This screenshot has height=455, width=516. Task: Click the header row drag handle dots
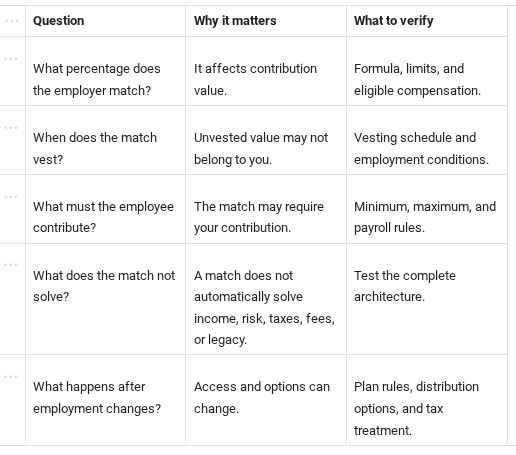pyautogui.click(x=12, y=21)
